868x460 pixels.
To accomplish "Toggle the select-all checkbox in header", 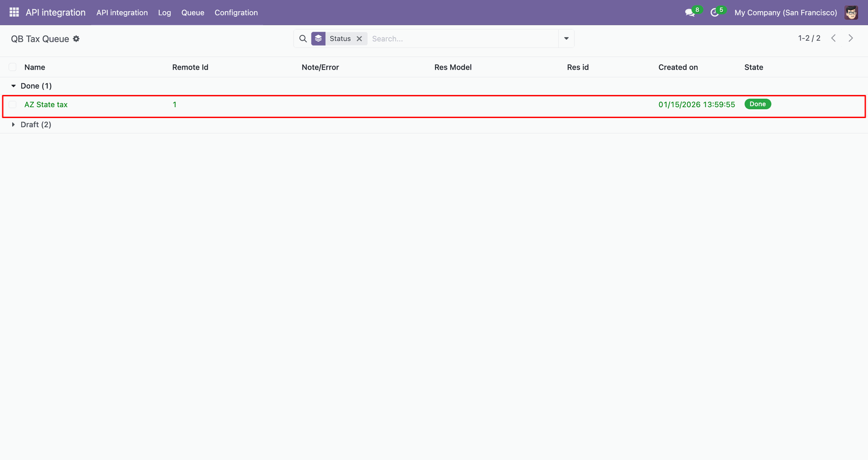I will (13, 67).
